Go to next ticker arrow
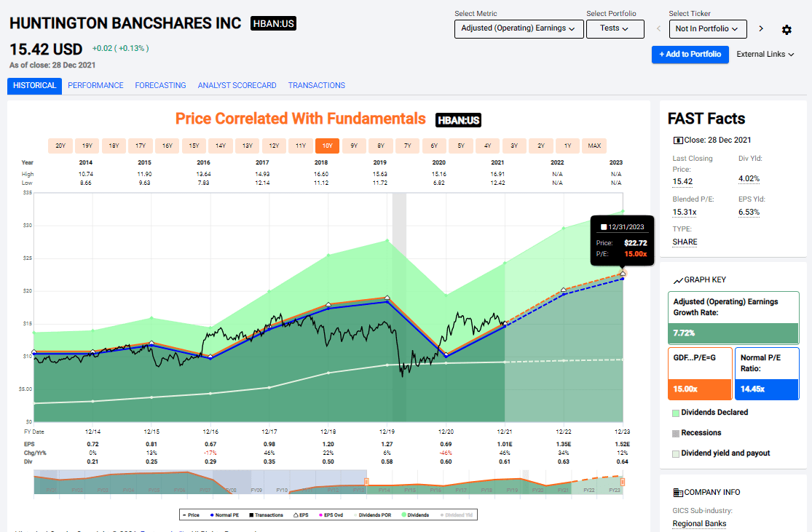This screenshot has height=532, width=812. pos(761,28)
